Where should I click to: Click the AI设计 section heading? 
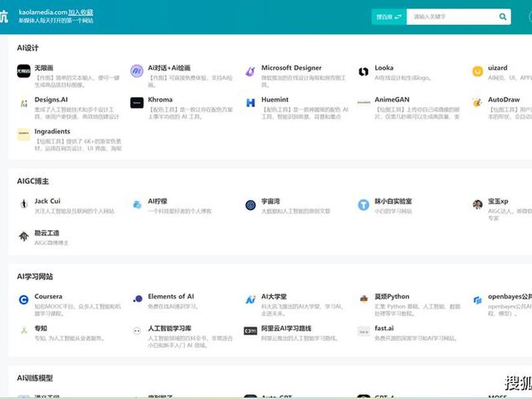pyautogui.click(x=27, y=48)
